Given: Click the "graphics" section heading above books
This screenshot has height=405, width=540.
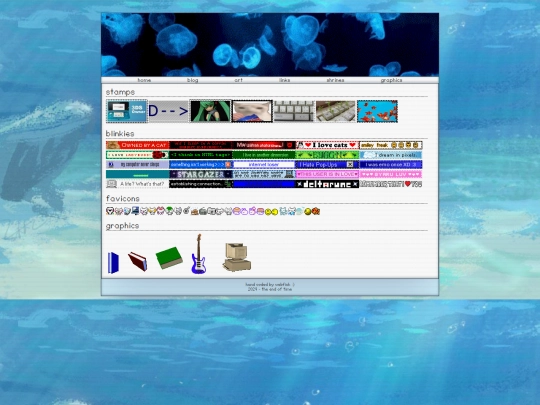Looking at the screenshot, I should (x=122, y=226).
